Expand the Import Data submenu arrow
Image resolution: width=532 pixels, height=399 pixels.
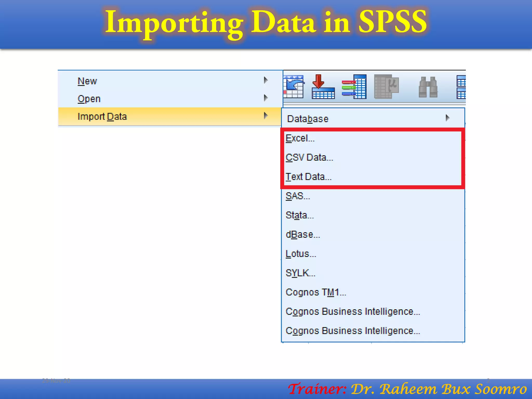point(265,116)
